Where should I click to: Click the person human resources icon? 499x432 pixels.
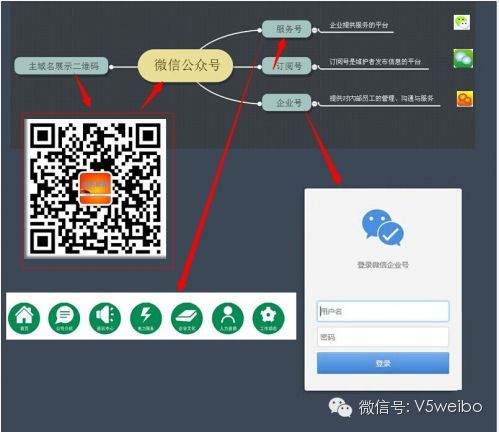(228, 318)
